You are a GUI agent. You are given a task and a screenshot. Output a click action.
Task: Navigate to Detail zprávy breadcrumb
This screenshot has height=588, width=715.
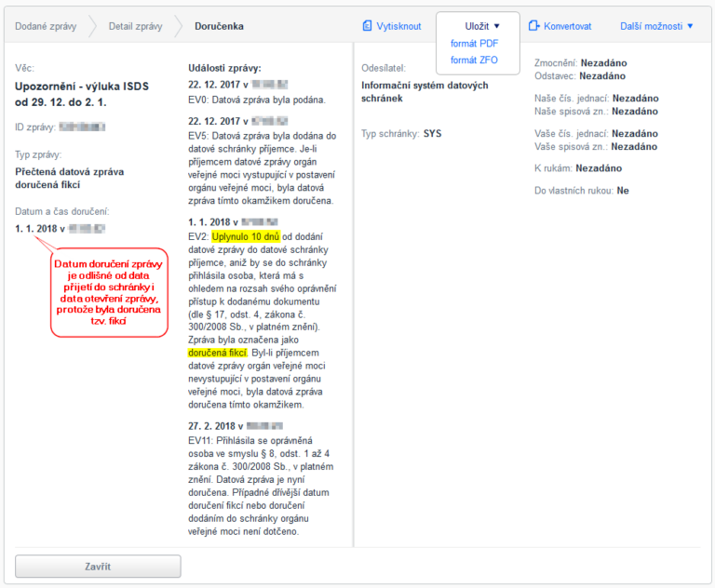(135, 26)
